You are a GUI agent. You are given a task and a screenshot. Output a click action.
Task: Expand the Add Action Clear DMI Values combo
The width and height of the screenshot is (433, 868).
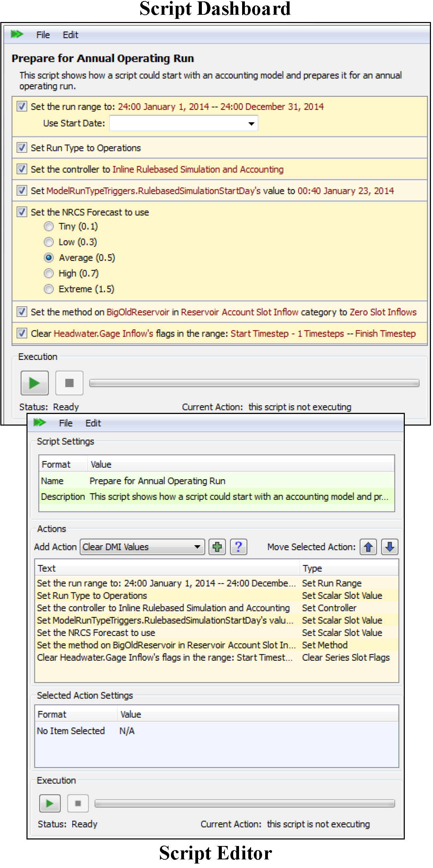pos(197,547)
